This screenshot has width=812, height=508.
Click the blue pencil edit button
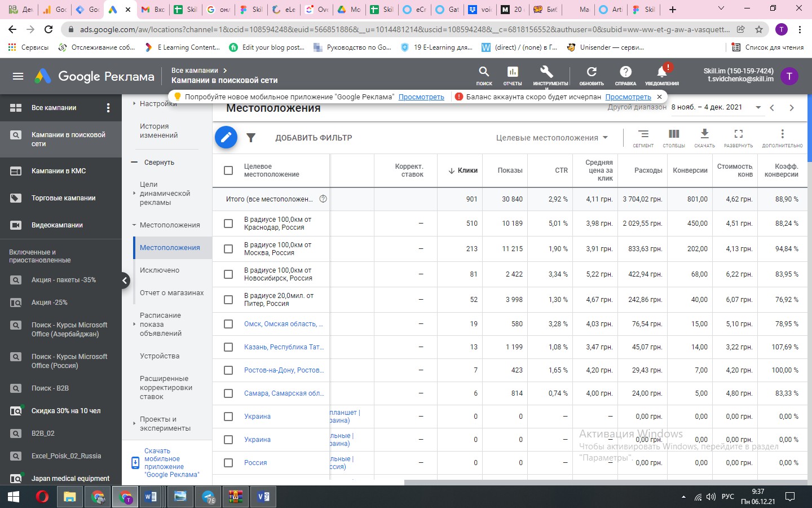pyautogui.click(x=226, y=137)
